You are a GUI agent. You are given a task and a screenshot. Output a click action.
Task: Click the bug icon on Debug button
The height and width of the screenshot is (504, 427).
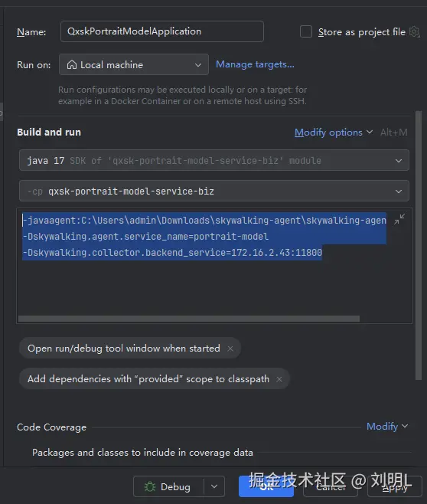150,486
